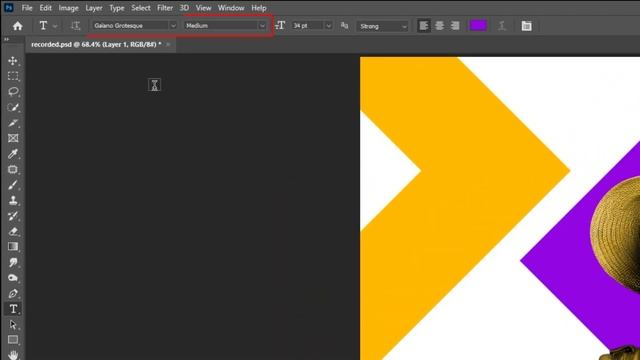This screenshot has width=640, height=360.
Task: Select the Horizontal Type tool in toolbar
Action: pos(13,309)
